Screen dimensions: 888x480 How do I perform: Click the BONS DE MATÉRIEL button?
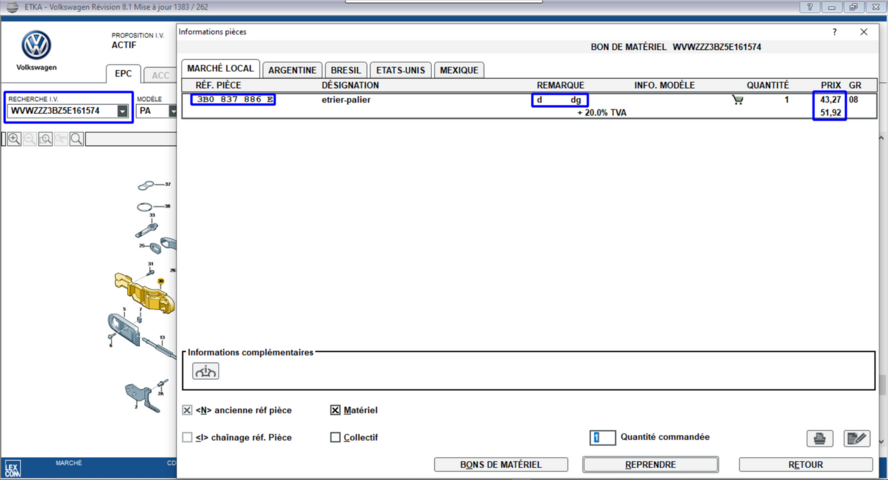[500, 464]
